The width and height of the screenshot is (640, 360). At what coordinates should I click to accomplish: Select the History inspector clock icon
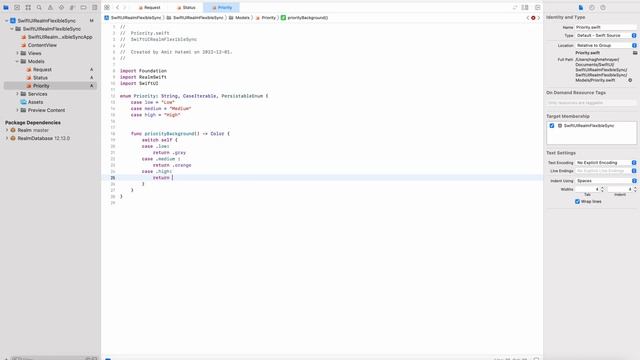tap(592, 7)
